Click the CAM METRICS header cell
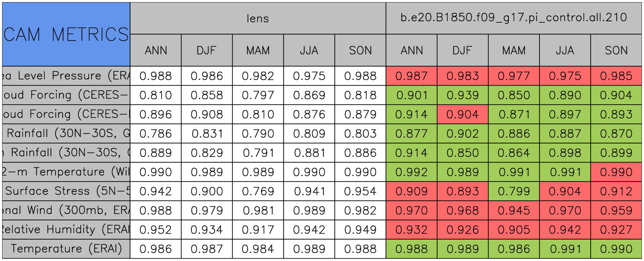644x261 pixels. 66,34
